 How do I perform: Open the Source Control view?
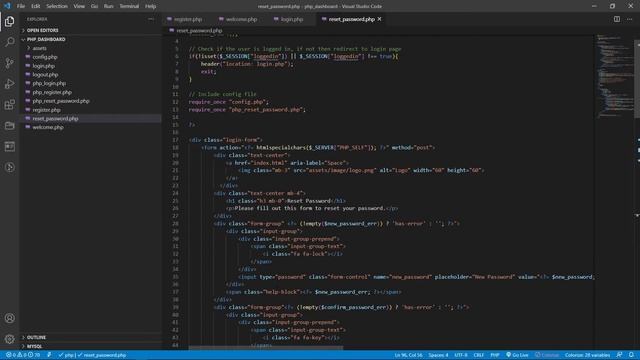[x=9, y=63]
